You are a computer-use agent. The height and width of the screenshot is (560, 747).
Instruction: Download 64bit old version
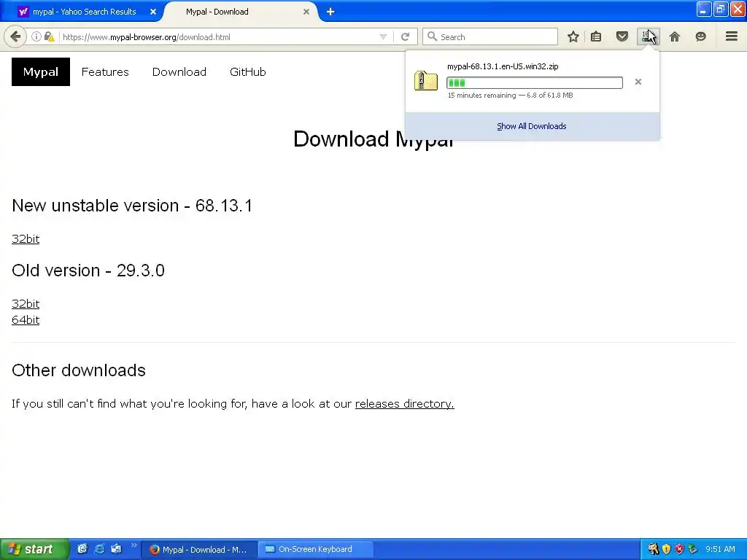[26, 319]
